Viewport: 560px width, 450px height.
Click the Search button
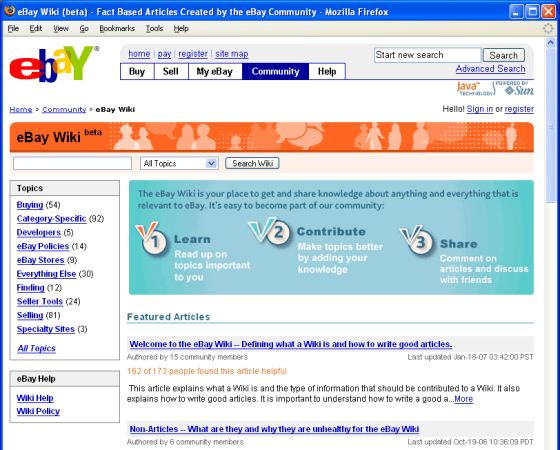coord(504,55)
